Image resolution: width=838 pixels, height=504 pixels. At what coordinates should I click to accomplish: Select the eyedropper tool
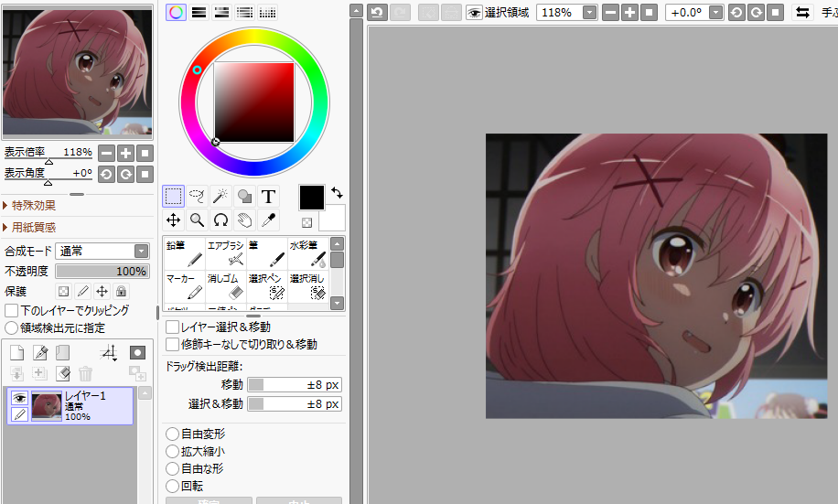point(268,220)
